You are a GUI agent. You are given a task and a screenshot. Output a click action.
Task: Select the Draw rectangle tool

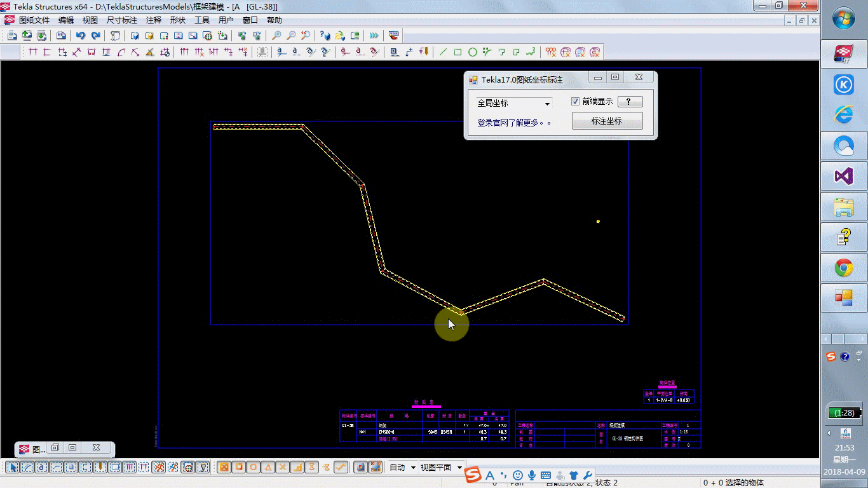pos(458,52)
